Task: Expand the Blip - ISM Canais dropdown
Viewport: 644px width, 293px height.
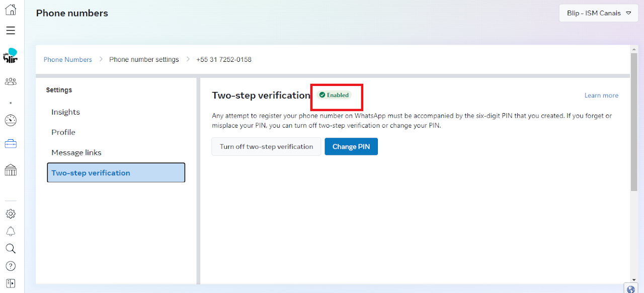Action: pos(598,13)
